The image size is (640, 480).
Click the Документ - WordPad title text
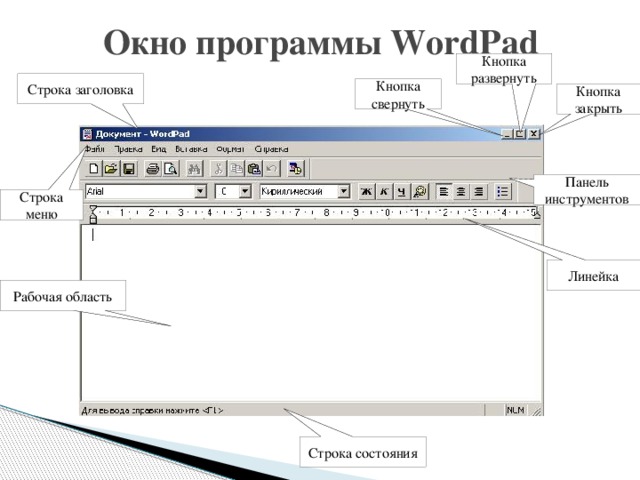(x=142, y=134)
